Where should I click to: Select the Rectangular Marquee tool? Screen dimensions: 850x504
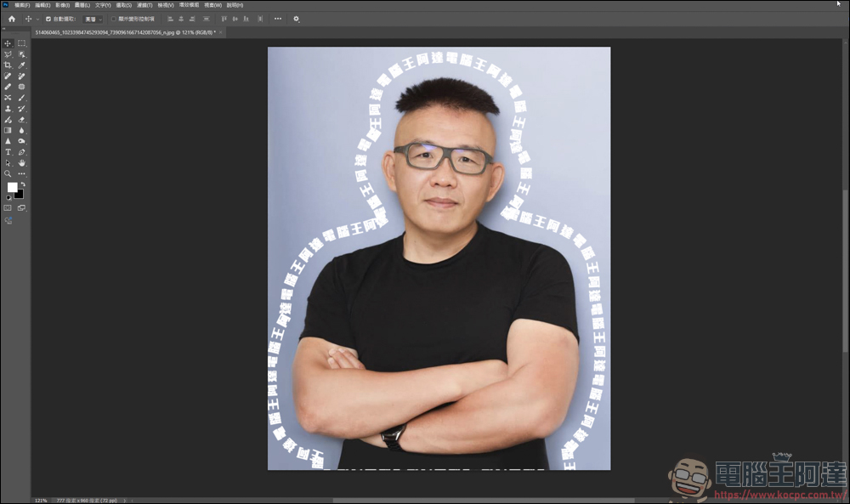tap(22, 42)
